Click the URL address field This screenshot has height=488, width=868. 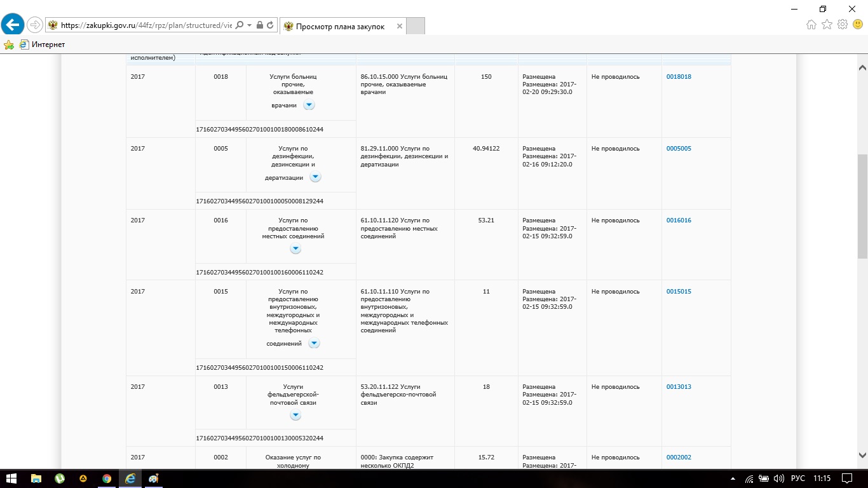pyautogui.click(x=146, y=25)
